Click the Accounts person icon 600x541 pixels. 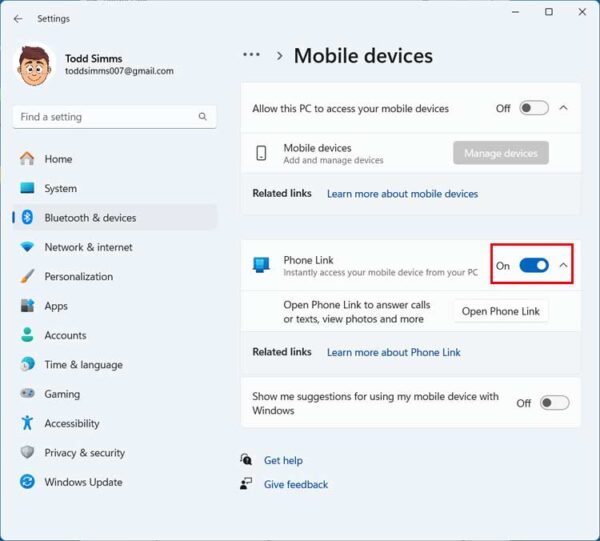[27, 335]
